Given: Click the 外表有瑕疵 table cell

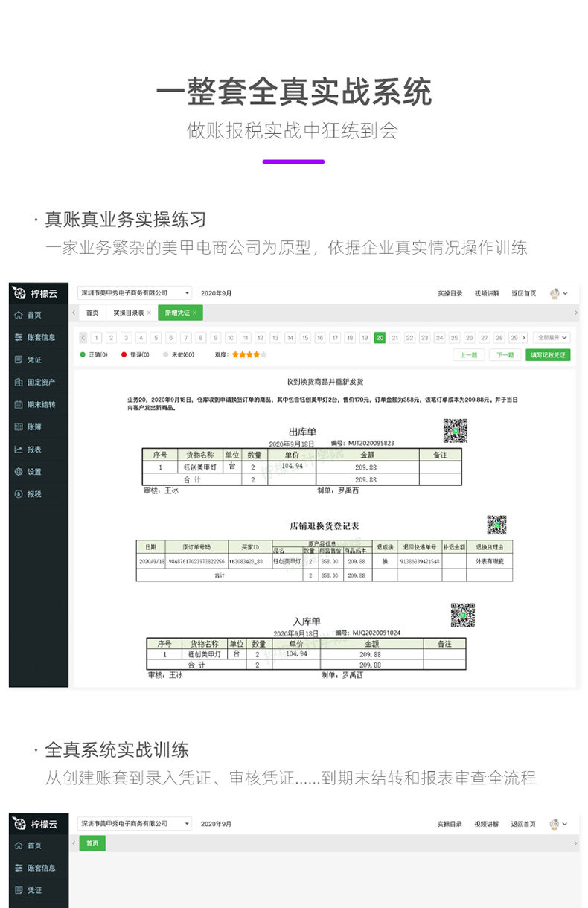Looking at the screenshot, I should [x=490, y=560].
